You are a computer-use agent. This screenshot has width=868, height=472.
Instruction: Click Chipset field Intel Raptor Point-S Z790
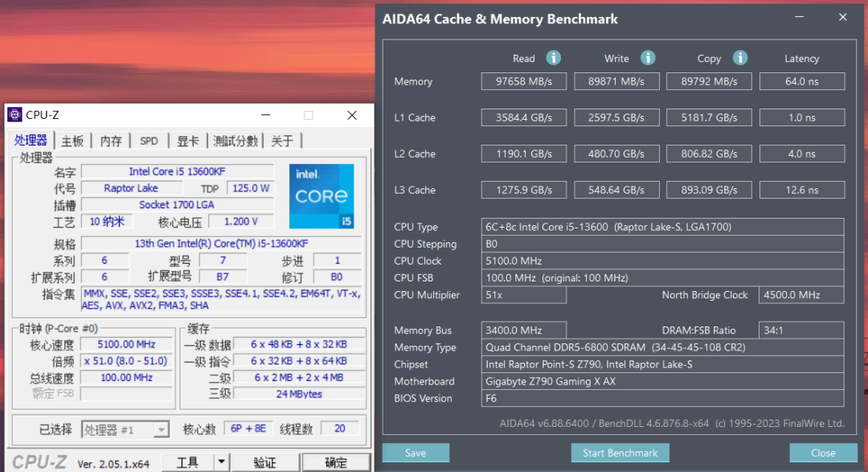click(x=662, y=364)
